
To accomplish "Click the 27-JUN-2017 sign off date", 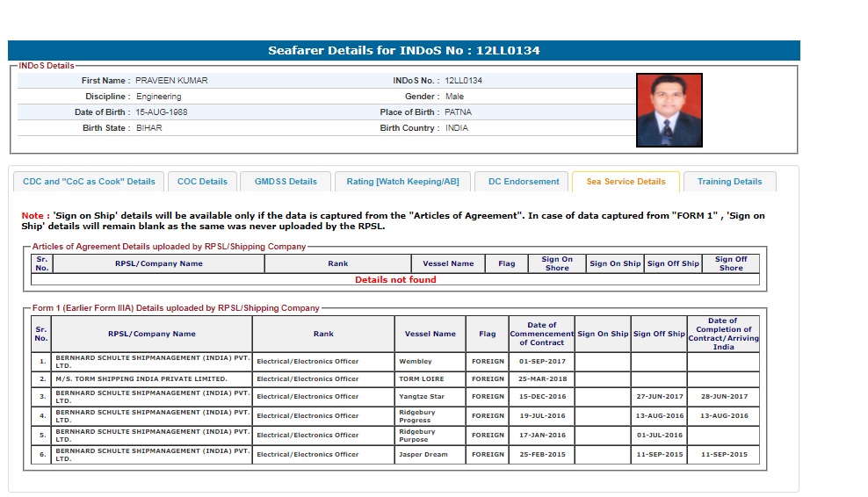I will 658,397.
